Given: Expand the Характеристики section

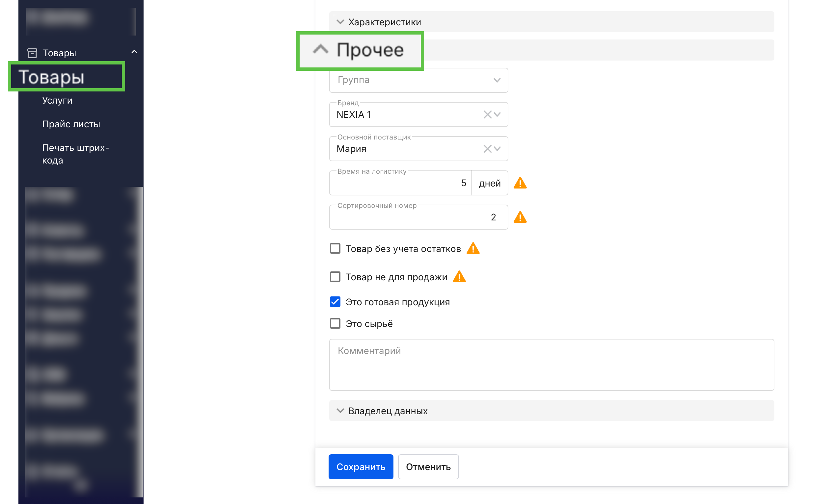Looking at the screenshot, I should point(384,22).
